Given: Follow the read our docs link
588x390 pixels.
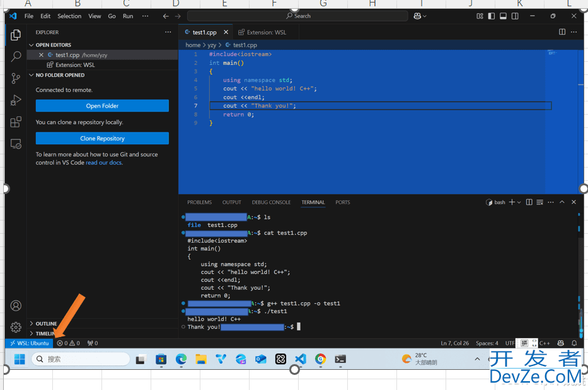Looking at the screenshot, I should coord(104,163).
